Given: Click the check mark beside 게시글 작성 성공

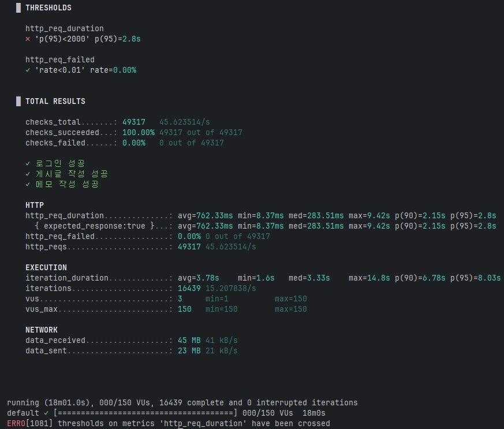Looking at the screenshot, I should tap(28, 174).
